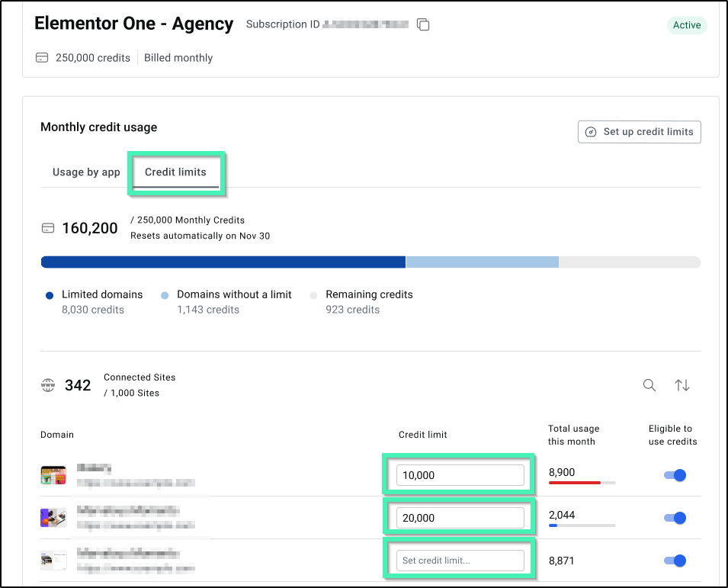Click the 250,000 credits text
The width and height of the screenshot is (728, 588).
(93, 58)
